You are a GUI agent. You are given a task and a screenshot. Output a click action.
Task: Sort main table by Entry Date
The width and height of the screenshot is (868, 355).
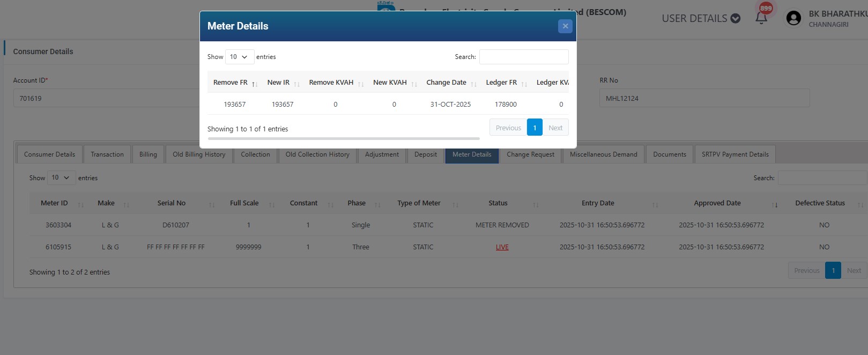[x=602, y=203]
